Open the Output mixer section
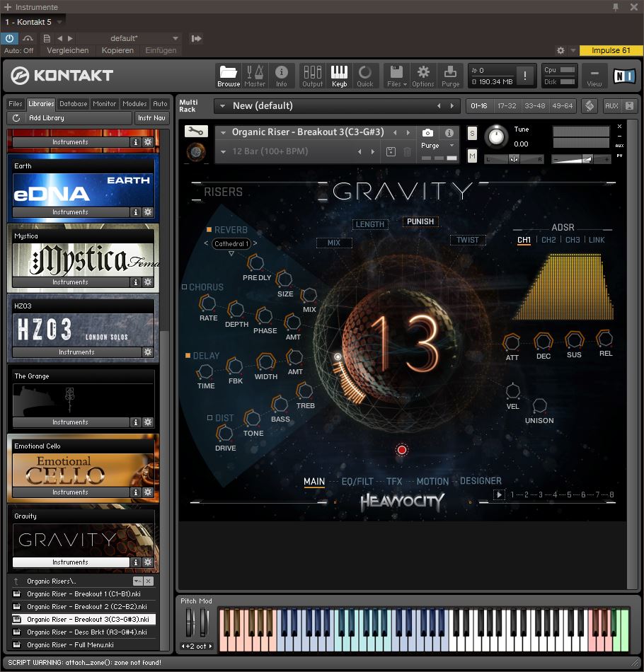This screenshot has width=644, height=672. tap(313, 76)
